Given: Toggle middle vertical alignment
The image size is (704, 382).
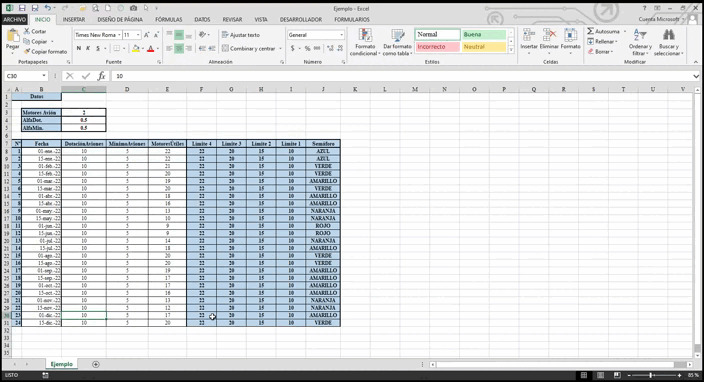Looking at the screenshot, I should point(179,35).
